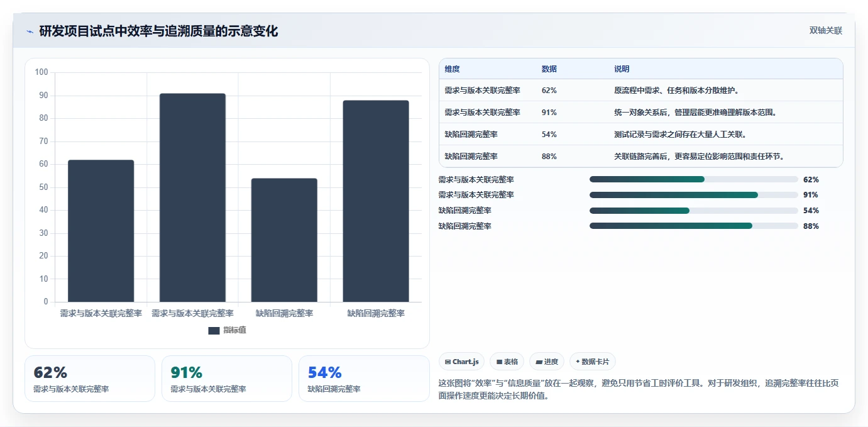The width and height of the screenshot is (868, 427).
Task: Click the chart bar reaching value 62
Action: point(101,231)
